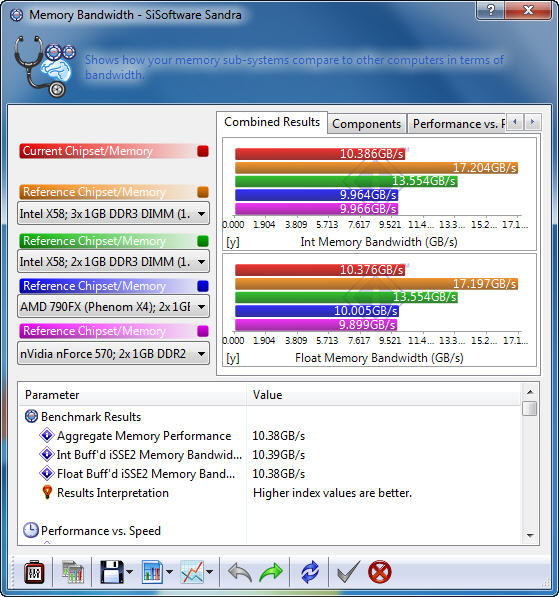Click the 17.204GB/s orange bar

click(x=377, y=168)
